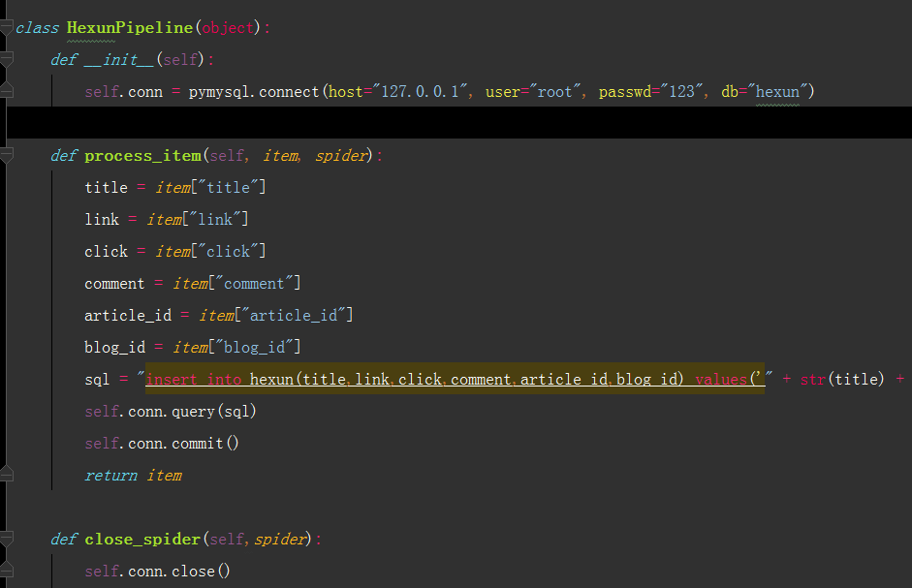
Task: Collapse the close_spider method fold marker
Action: pos(7,539)
